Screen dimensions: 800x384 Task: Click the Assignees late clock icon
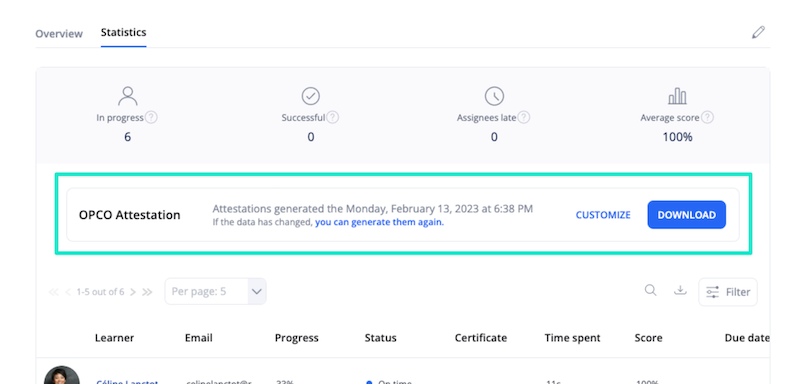tap(494, 95)
